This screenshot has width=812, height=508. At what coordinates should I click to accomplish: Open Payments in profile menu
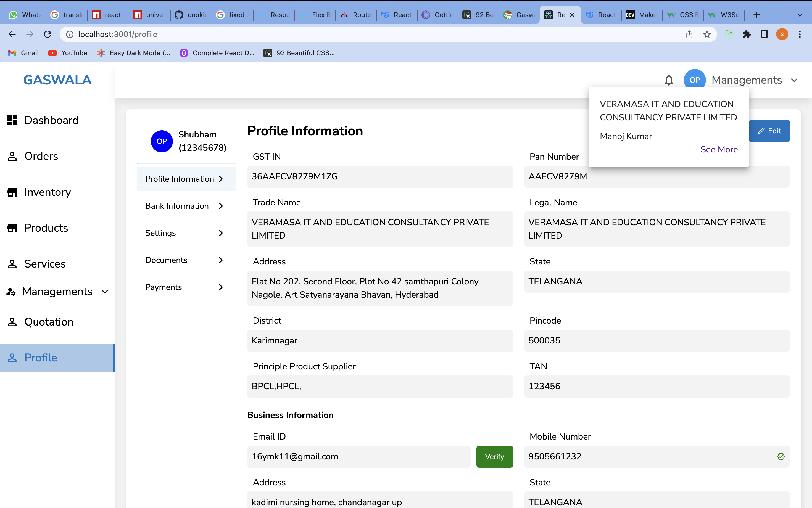184,287
